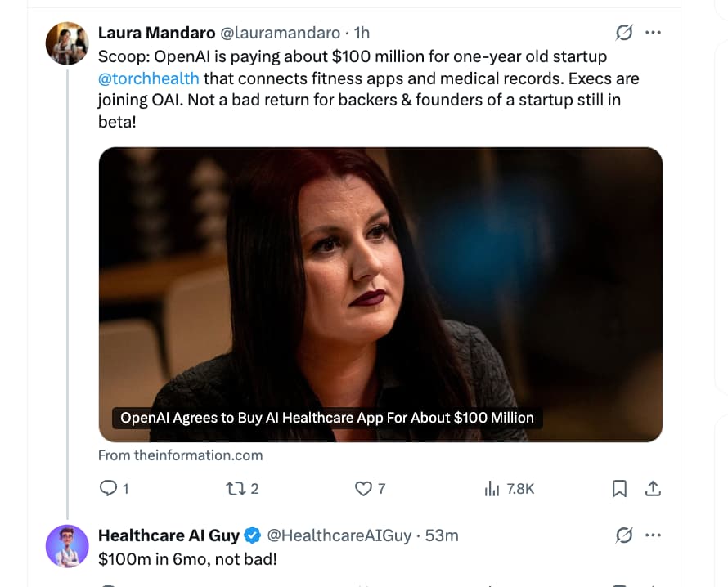Click the reply icon on Laura's tweet
This screenshot has width=728, height=587.
[x=108, y=488]
